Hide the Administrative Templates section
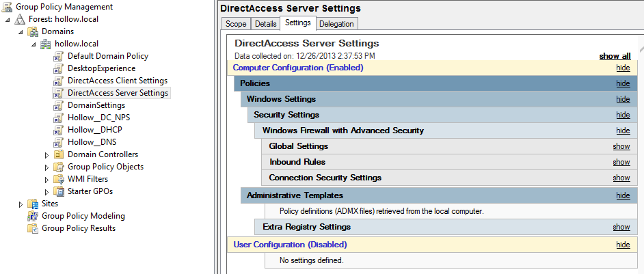 (x=623, y=195)
